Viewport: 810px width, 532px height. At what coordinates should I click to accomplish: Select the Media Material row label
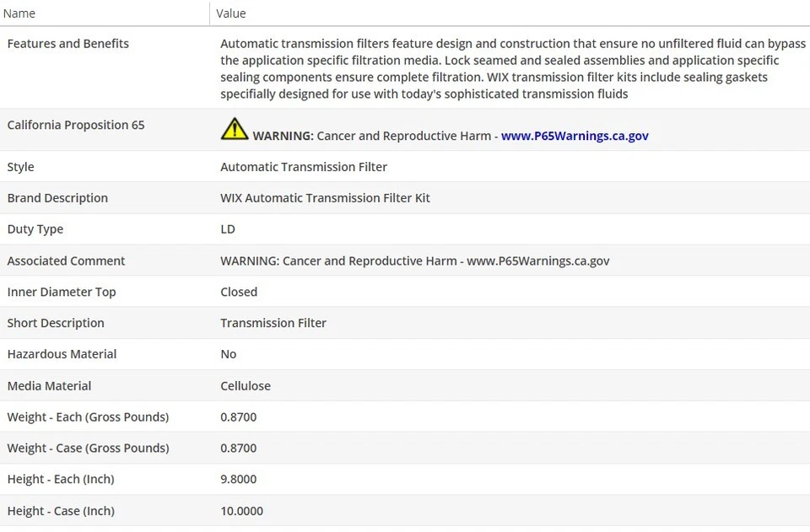(x=49, y=386)
